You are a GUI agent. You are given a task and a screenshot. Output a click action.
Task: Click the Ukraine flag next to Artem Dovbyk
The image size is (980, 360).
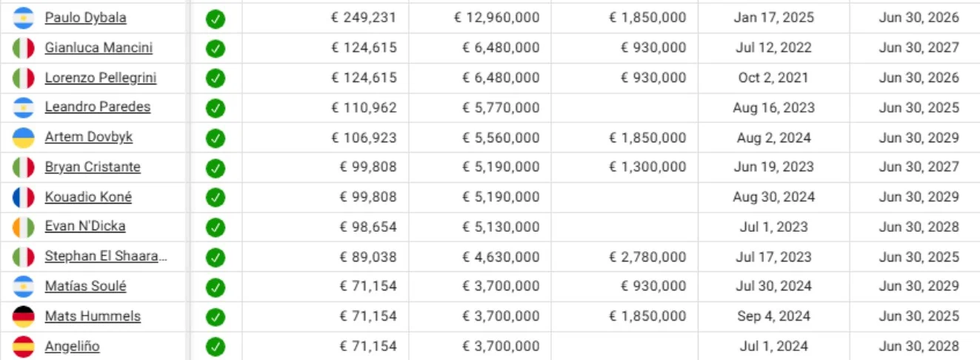point(24,138)
